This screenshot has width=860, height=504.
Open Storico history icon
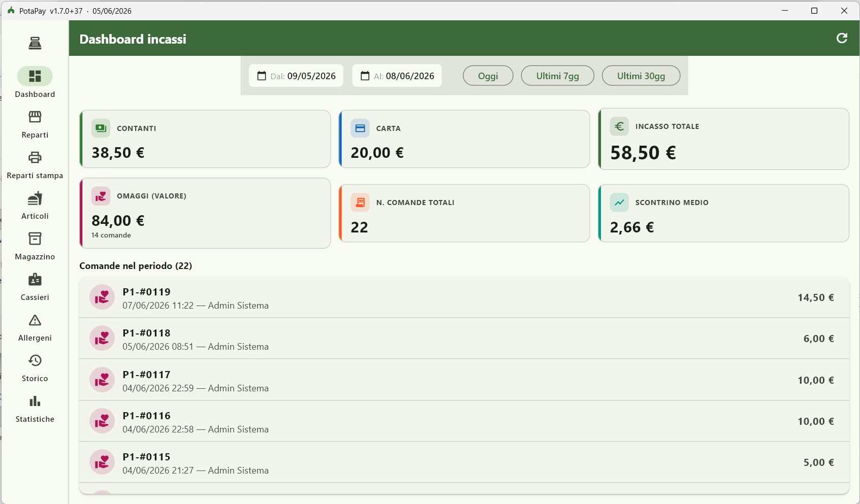[x=35, y=360]
